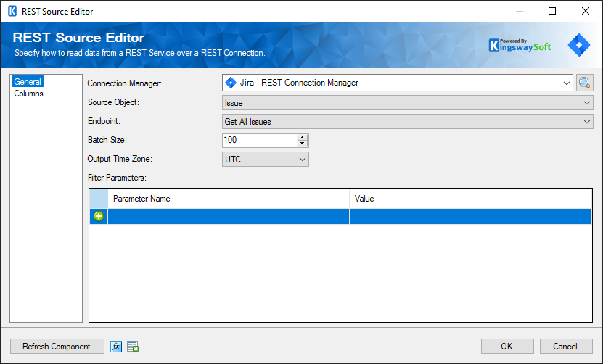
Task: Click the Cancel button
Action: coord(566,347)
